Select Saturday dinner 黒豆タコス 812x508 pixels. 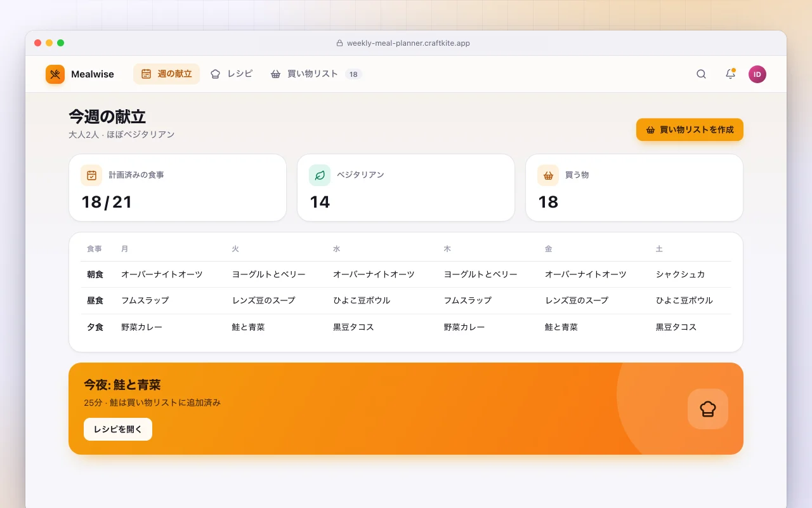pyautogui.click(x=676, y=327)
